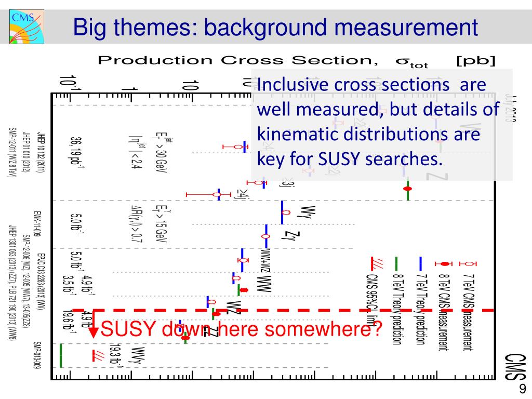Click the CMS logo in the slide header
The width and height of the screenshot is (532, 399).
click(27, 26)
